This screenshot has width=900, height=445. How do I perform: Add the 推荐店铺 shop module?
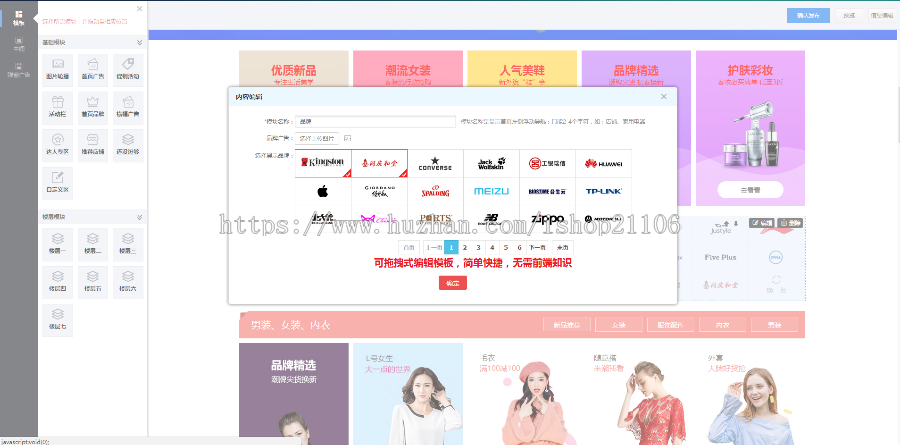click(92, 146)
